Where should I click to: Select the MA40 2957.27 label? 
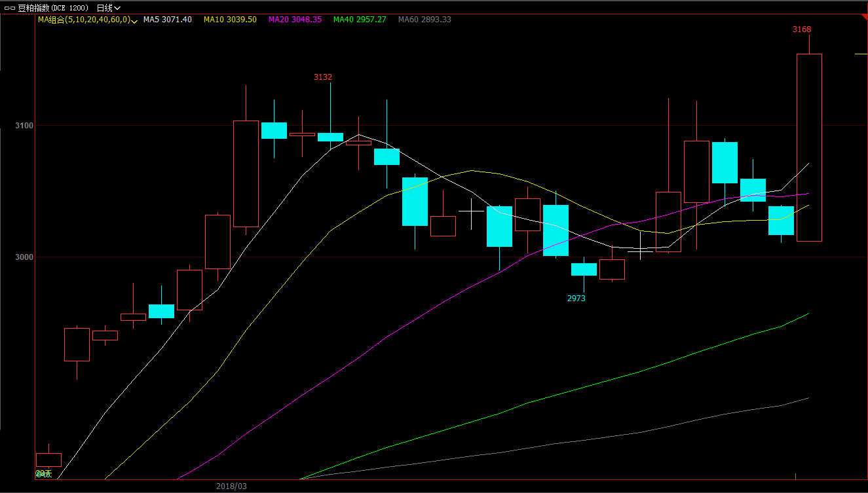click(360, 20)
